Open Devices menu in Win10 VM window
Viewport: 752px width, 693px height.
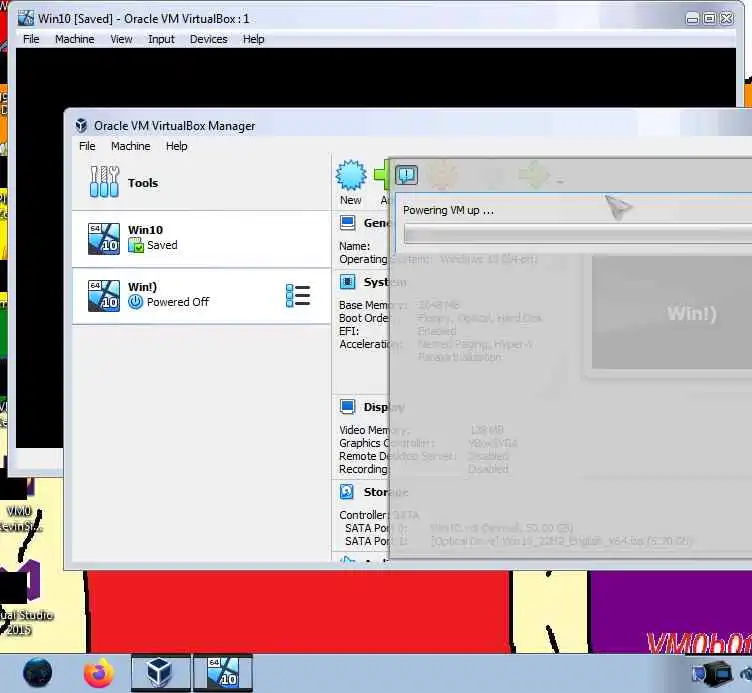[x=209, y=39]
